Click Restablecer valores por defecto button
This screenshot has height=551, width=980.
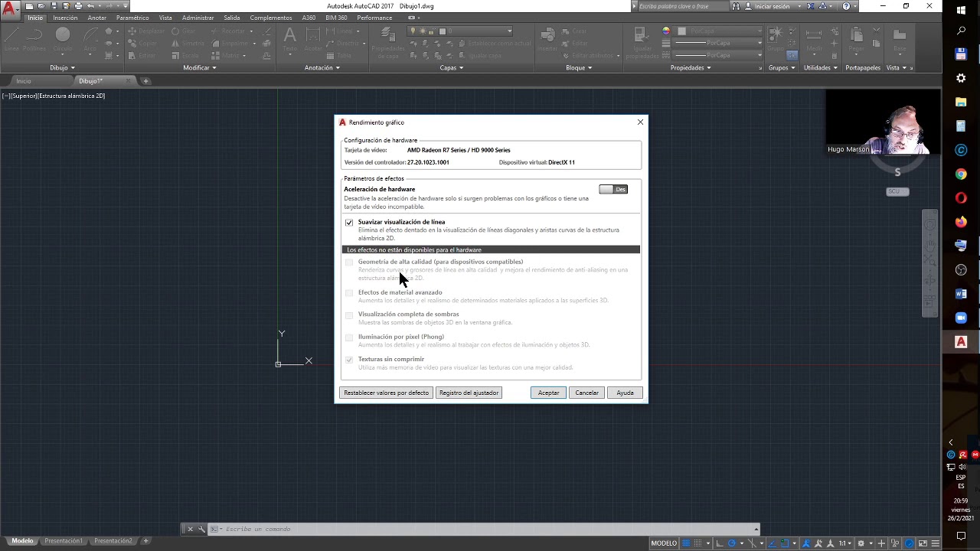click(386, 393)
